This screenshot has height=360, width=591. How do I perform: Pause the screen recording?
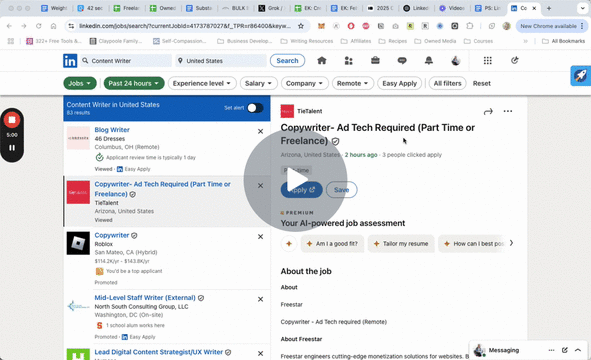tap(12, 148)
